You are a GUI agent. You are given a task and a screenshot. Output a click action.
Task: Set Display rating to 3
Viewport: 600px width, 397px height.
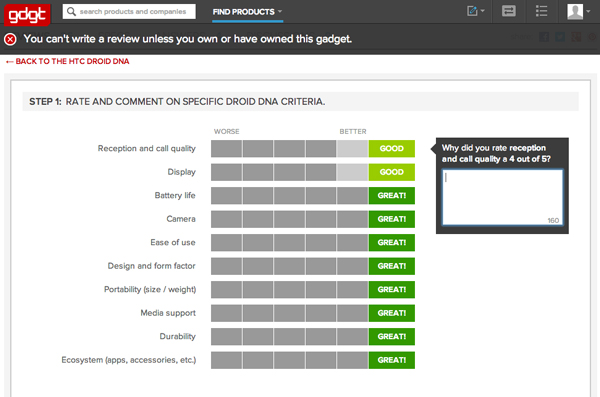coord(289,172)
